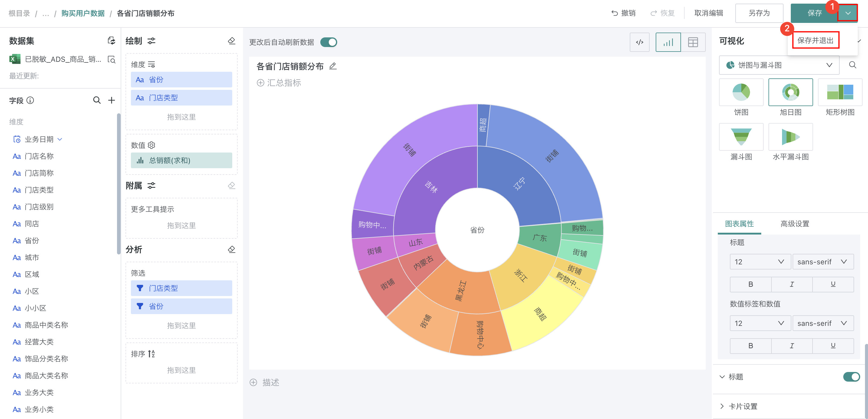Click the 辽宁 segment in sunburst chart
The height and width of the screenshot is (419, 868).
point(519,184)
